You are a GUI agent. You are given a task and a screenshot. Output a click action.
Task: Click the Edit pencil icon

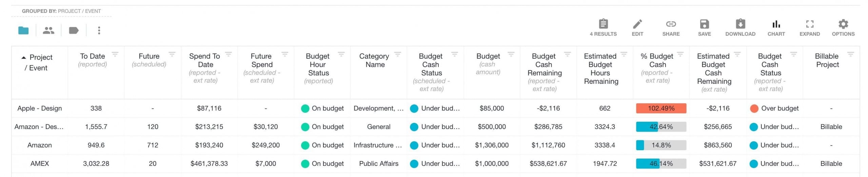click(637, 24)
